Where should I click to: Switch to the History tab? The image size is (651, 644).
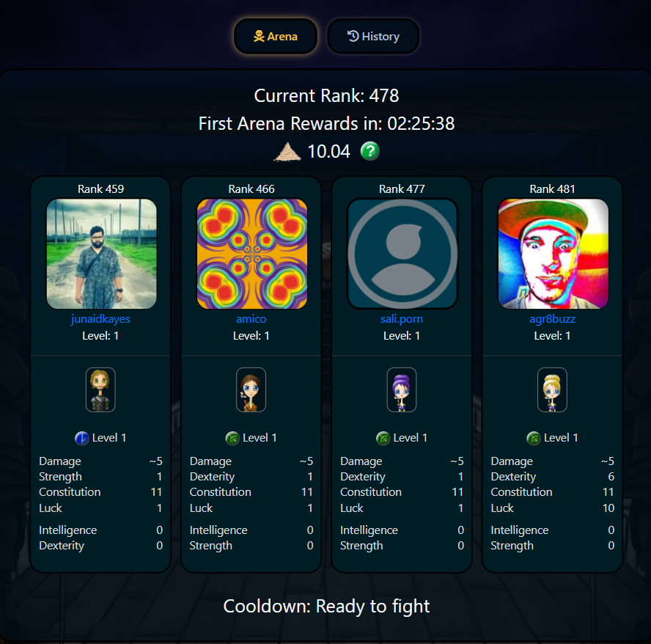click(x=373, y=37)
